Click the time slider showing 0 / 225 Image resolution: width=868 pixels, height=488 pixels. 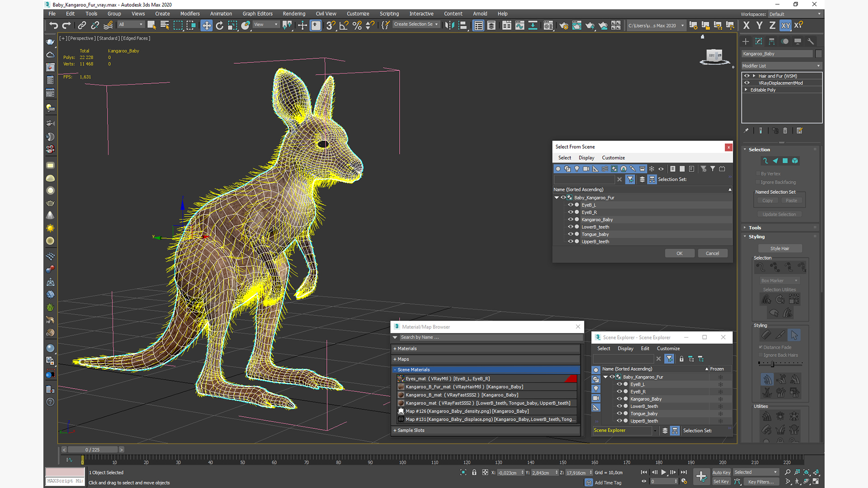[x=93, y=450]
